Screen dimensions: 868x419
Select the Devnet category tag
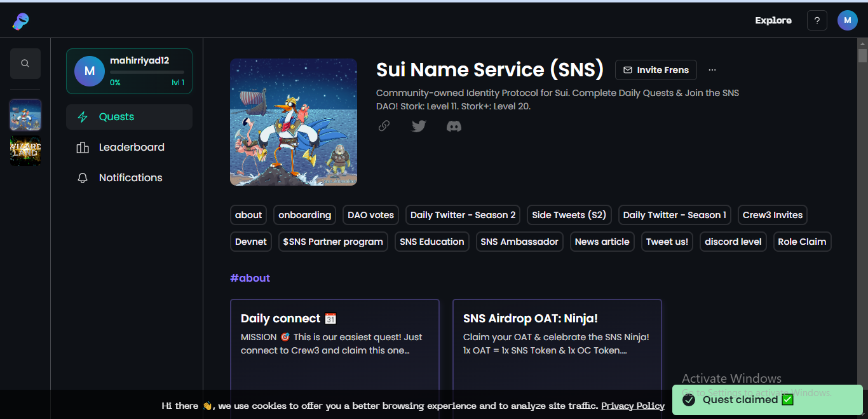pyautogui.click(x=251, y=242)
